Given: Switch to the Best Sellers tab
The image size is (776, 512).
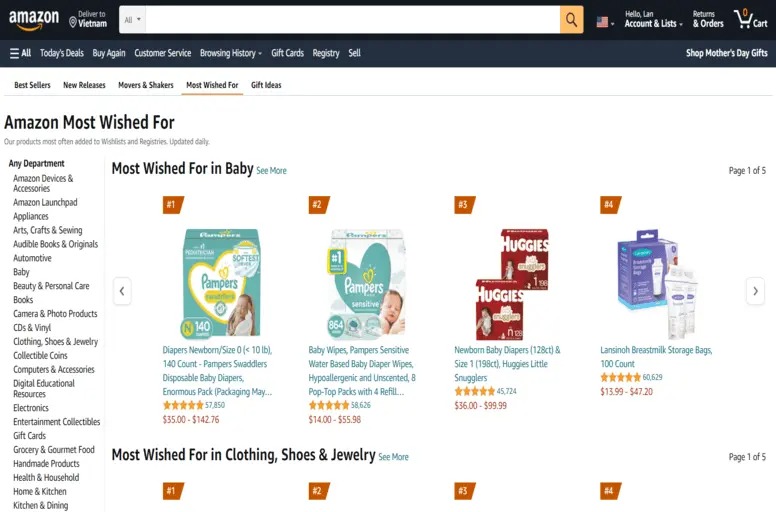Looking at the screenshot, I should pyautogui.click(x=32, y=85).
